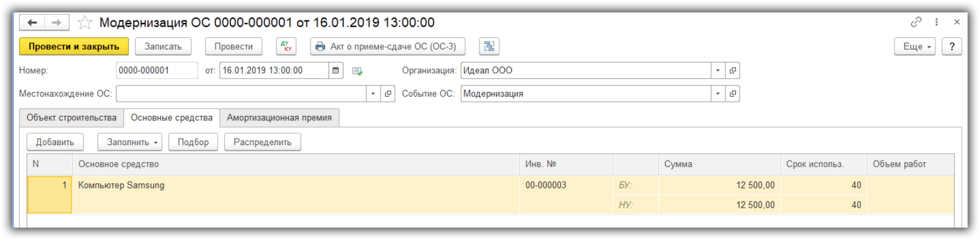Open Местонахождение ОС item form icon
The image size is (980, 240).
[388, 94]
